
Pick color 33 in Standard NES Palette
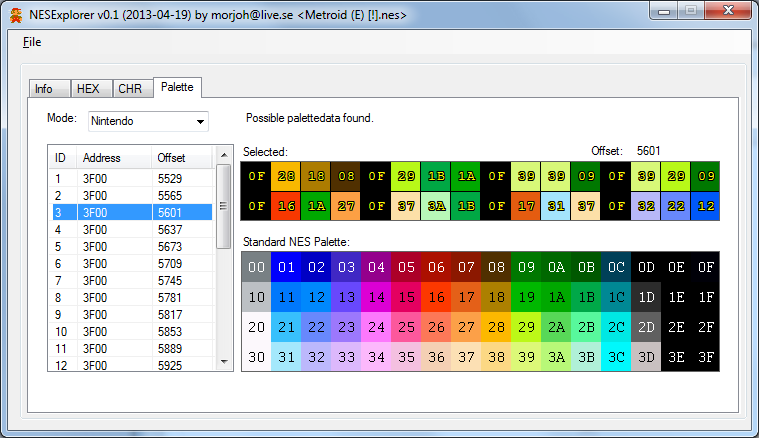pos(346,357)
